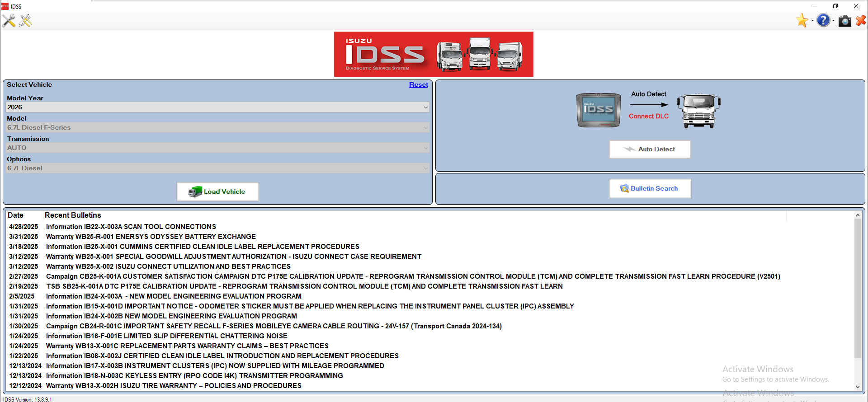Click the red Connect DLC text
Image resolution: width=868 pixels, height=402 pixels.
tap(649, 116)
